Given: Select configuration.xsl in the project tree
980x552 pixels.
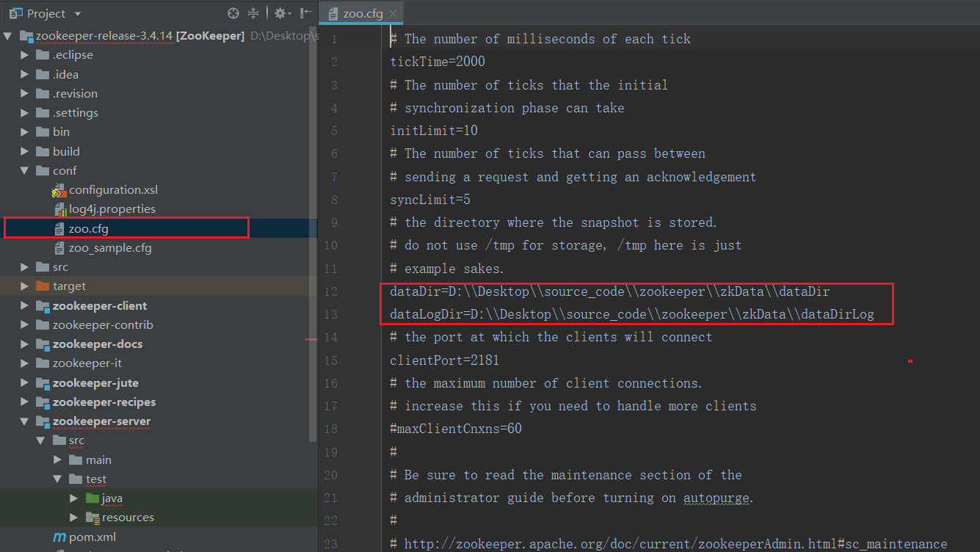Looking at the screenshot, I should pos(113,190).
